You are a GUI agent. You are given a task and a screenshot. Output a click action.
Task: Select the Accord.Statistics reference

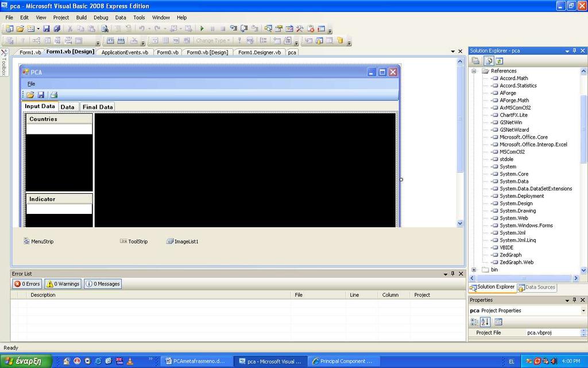[518, 86]
